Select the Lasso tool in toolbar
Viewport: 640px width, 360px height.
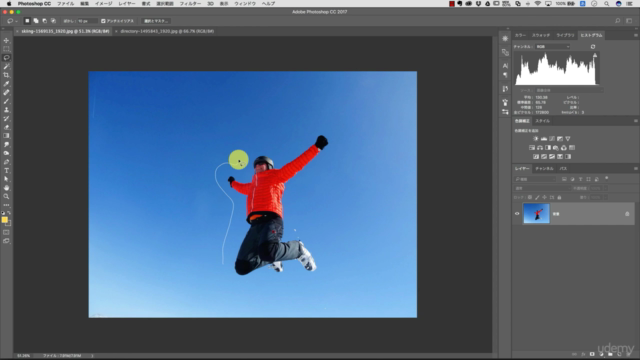(x=6, y=58)
